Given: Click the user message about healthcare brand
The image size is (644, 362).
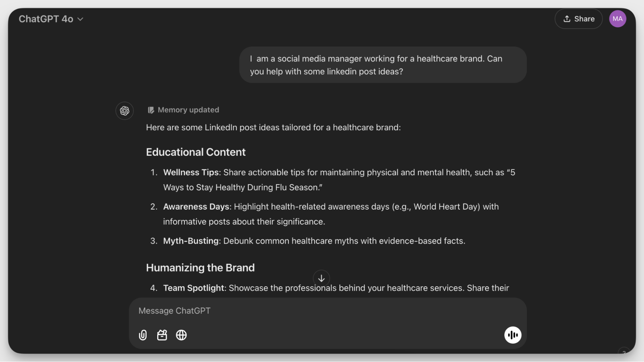Looking at the screenshot, I should point(383,65).
